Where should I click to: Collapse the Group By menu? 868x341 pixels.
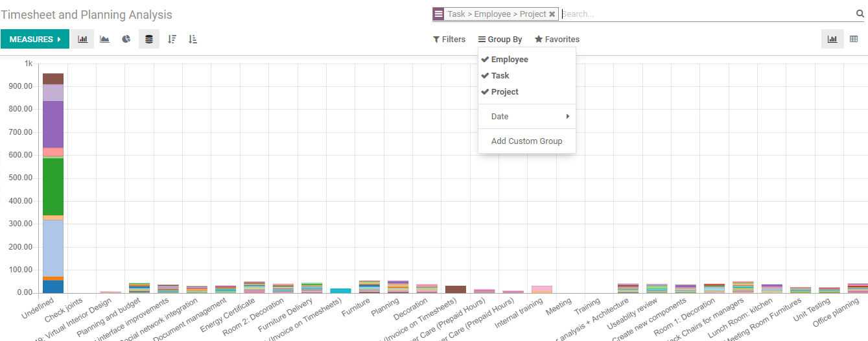(x=500, y=40)
